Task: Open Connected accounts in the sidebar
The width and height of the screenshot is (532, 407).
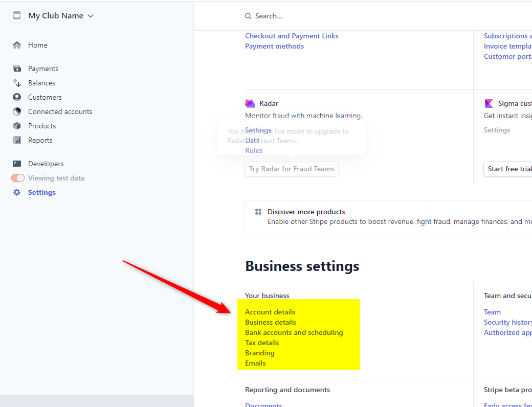Action: (x=60, y=111)
